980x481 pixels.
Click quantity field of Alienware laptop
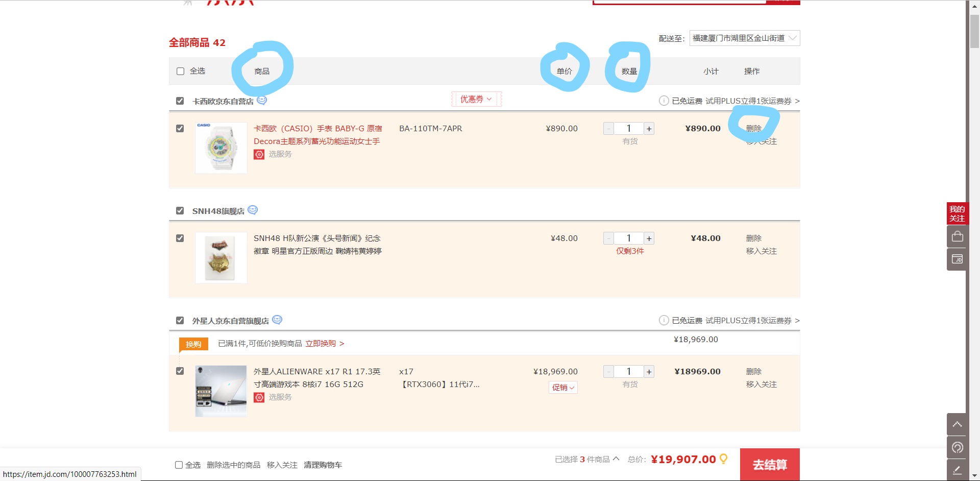(629, 372)
